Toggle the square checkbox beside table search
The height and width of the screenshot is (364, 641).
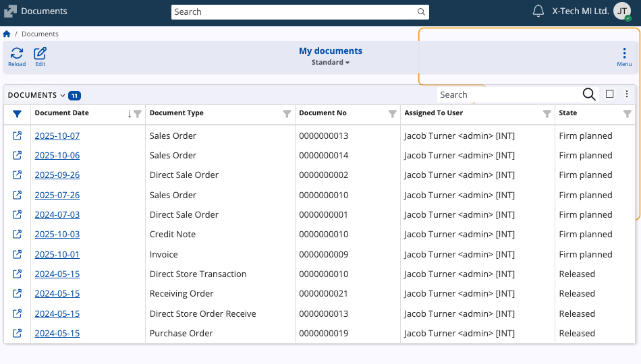click(x=610, y=94)
